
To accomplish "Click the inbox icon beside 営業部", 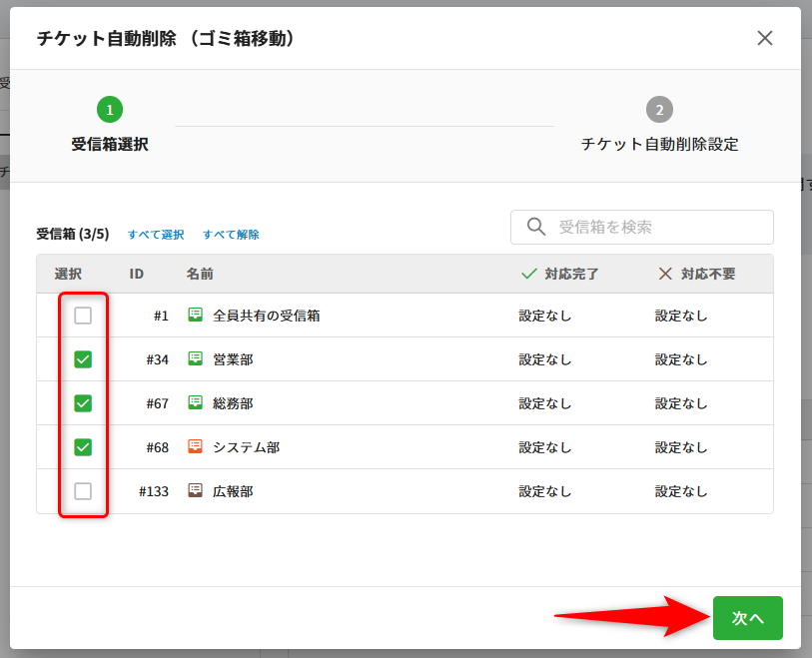I will 195,359.
